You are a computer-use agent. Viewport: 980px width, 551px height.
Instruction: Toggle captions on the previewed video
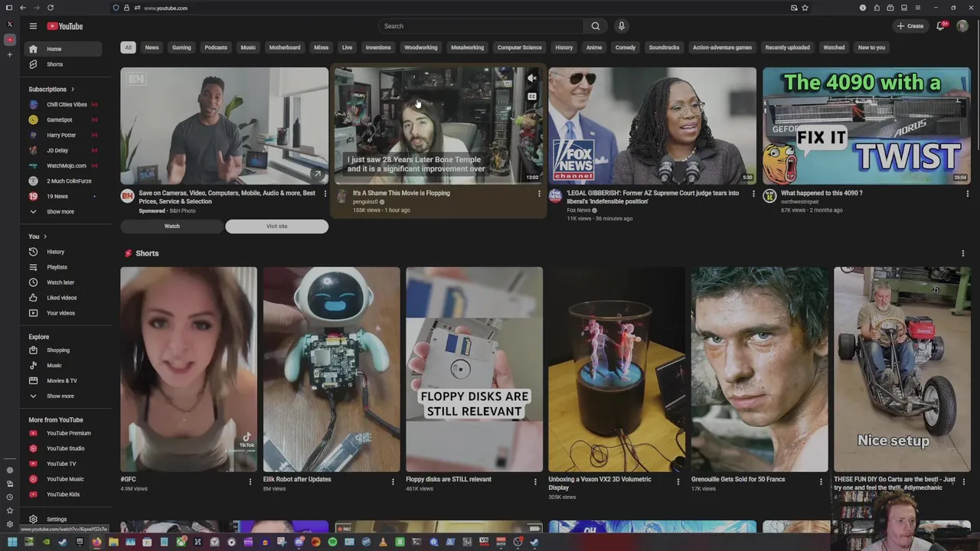(x=532, y=96)
